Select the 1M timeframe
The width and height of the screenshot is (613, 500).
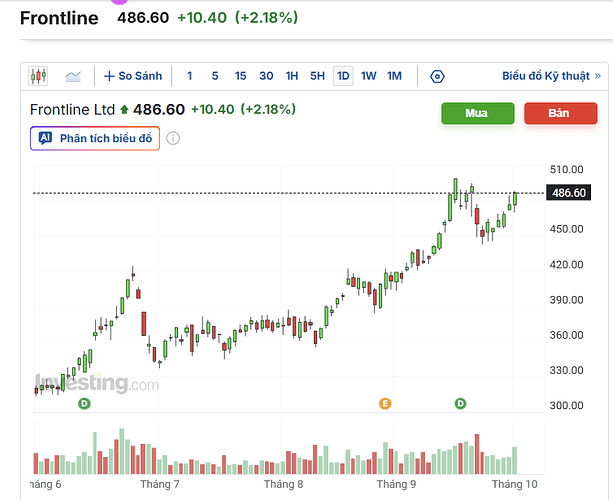pos(394,76)
